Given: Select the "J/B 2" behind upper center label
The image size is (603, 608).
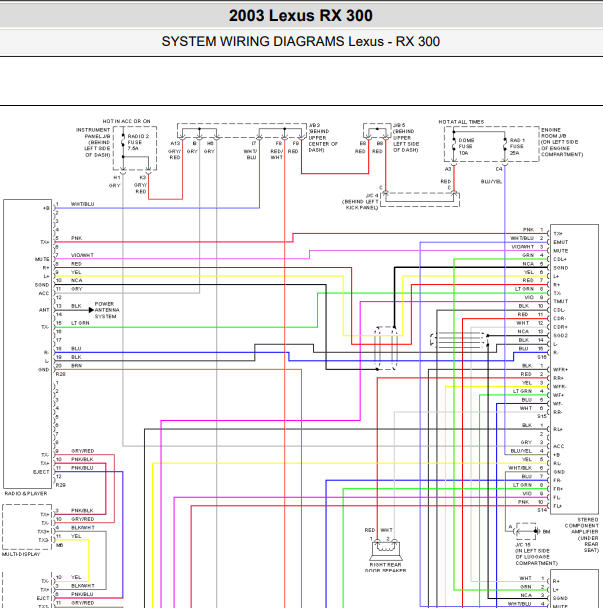Looking at the screenshot, I should coord(323,138).
